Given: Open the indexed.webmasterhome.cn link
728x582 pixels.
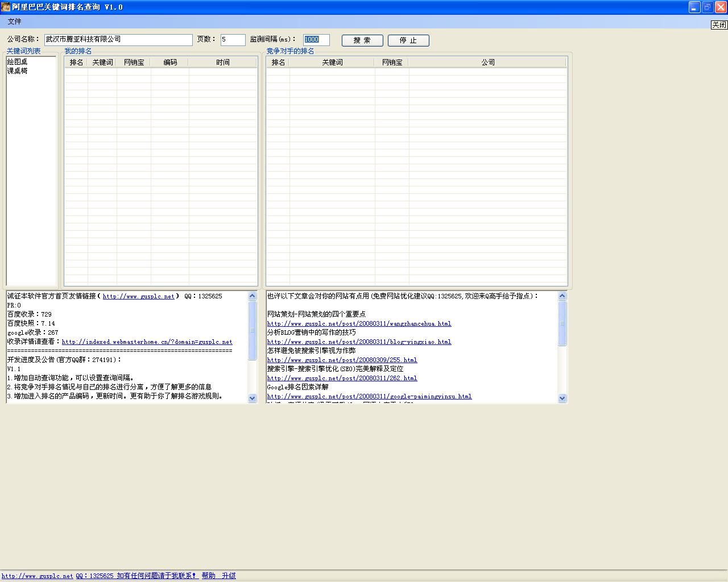Looking at the screenshot, I should (x=147, y=342).
